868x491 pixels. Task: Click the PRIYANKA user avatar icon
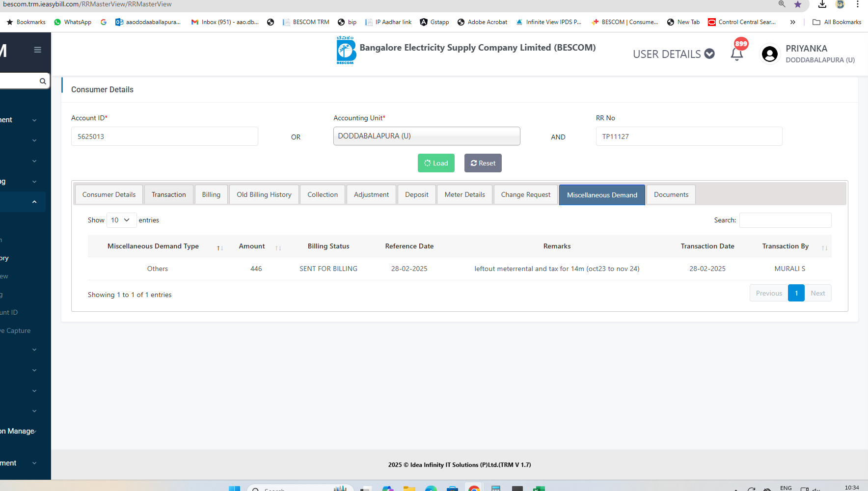pos(770,54)
